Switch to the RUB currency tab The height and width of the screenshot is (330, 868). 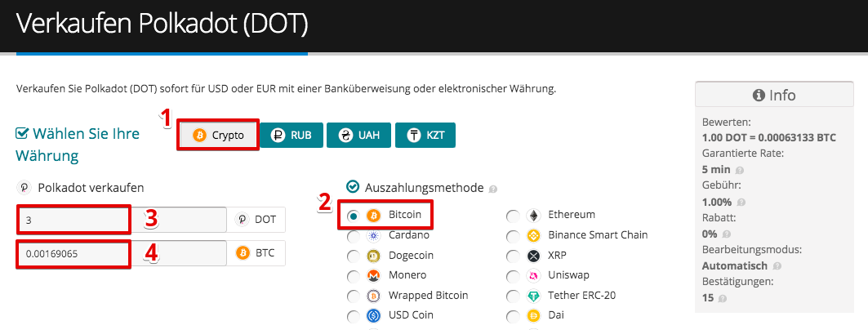point(291,135)
